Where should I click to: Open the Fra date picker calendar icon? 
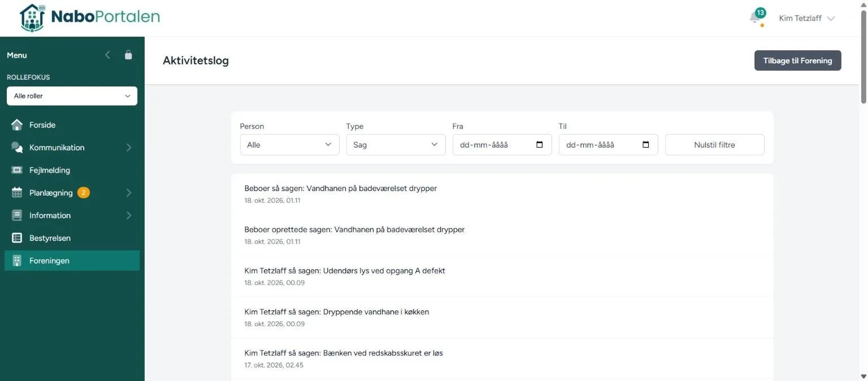(x=540, y=145)
